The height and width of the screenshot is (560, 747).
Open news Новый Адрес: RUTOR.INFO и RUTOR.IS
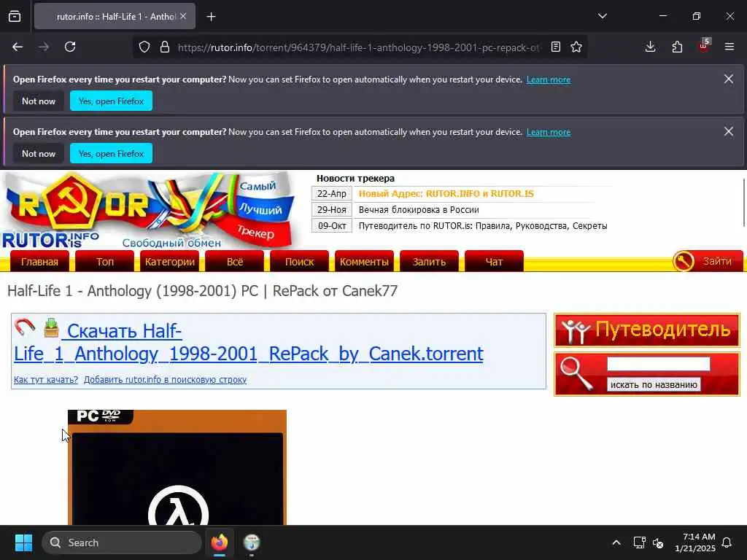[446, 194]
